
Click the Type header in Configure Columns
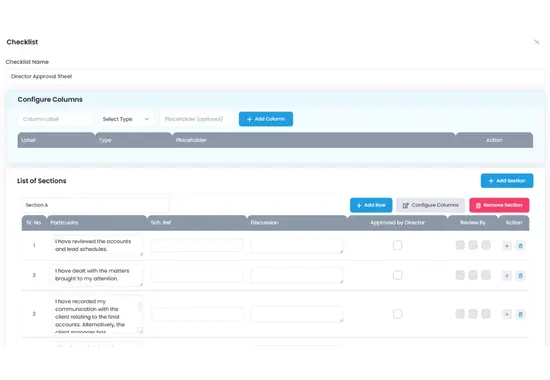[x=134, y=140]
